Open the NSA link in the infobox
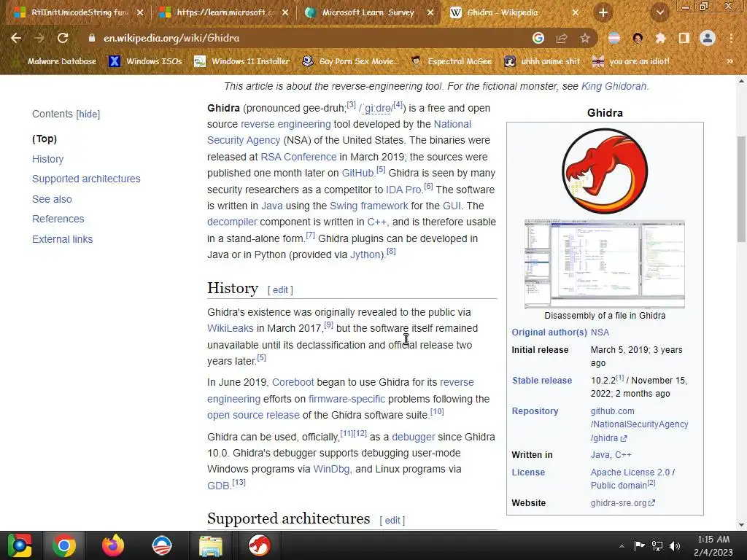The height and width of the screenshot is (560, 747). pos(600,332)
